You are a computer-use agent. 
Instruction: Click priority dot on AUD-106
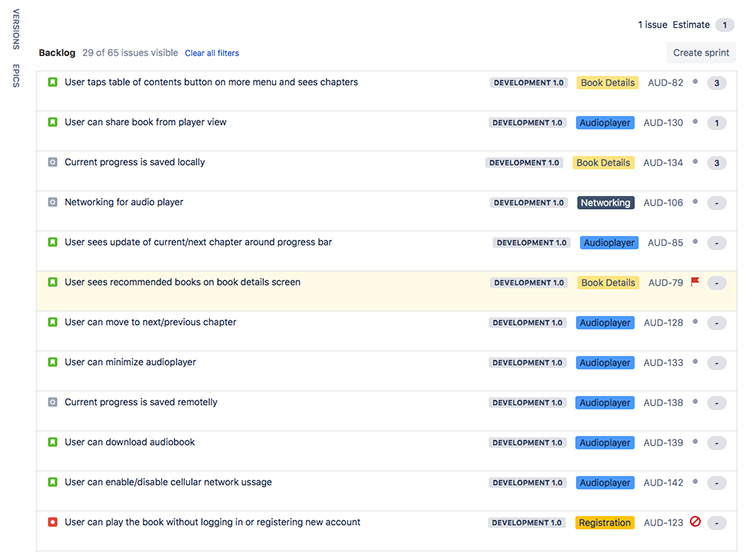(x=695, y=202)
